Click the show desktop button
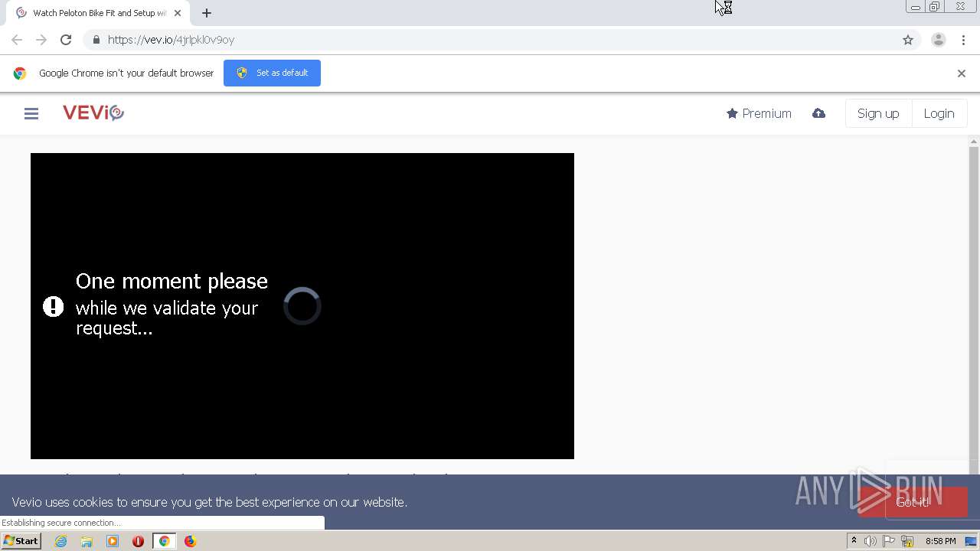 pos(971,541)
